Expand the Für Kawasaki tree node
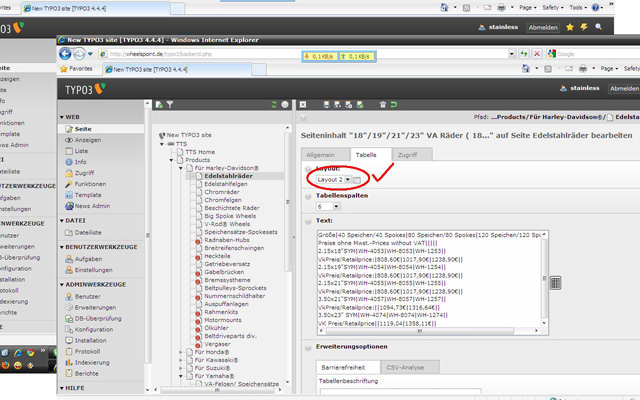This screenshot has height=400, width=640. [x=180, y=360]
